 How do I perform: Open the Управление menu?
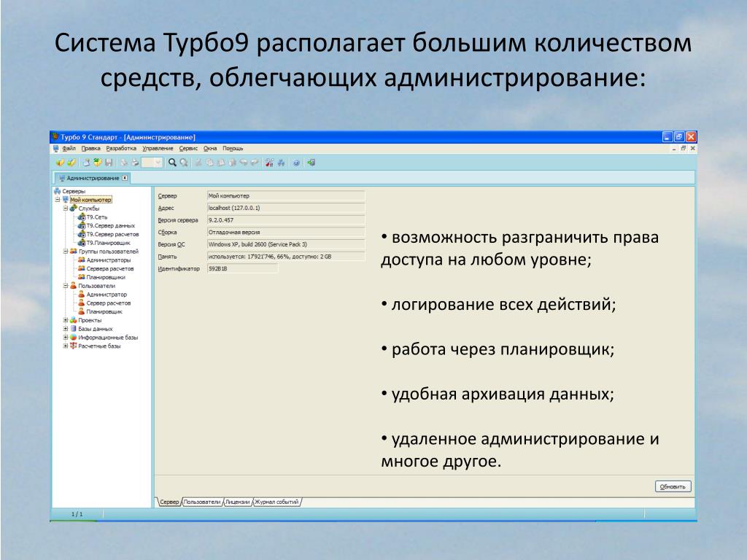158,149
